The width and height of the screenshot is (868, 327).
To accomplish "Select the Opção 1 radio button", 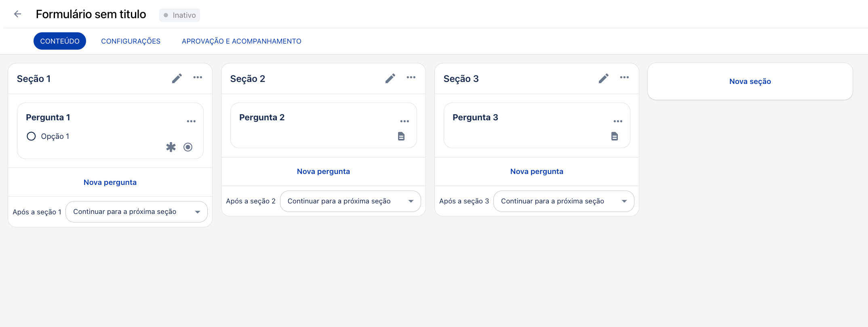I will (x=31, y=136).
